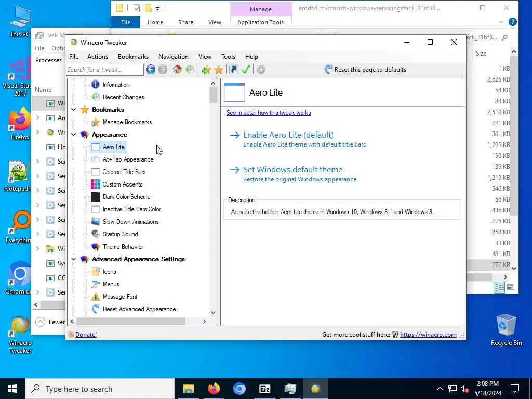
Task: Open the Notifications action center icon
Action: tap(515, 389)
